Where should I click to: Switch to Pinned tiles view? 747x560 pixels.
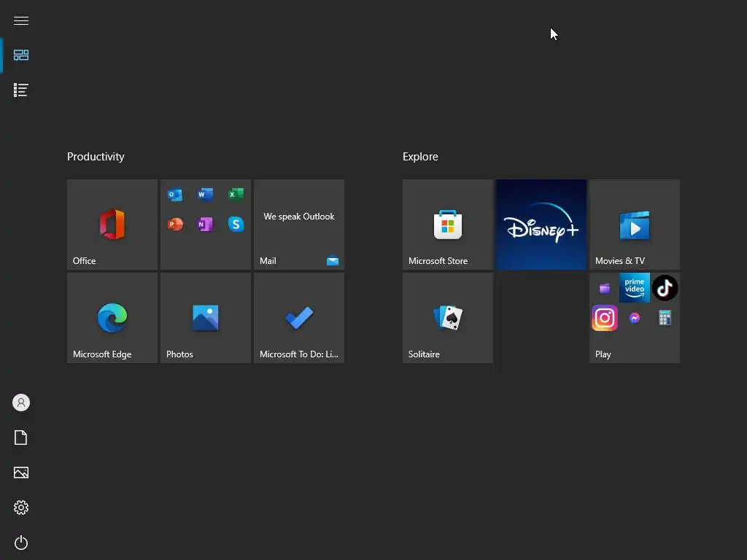(x=21, y=55)
